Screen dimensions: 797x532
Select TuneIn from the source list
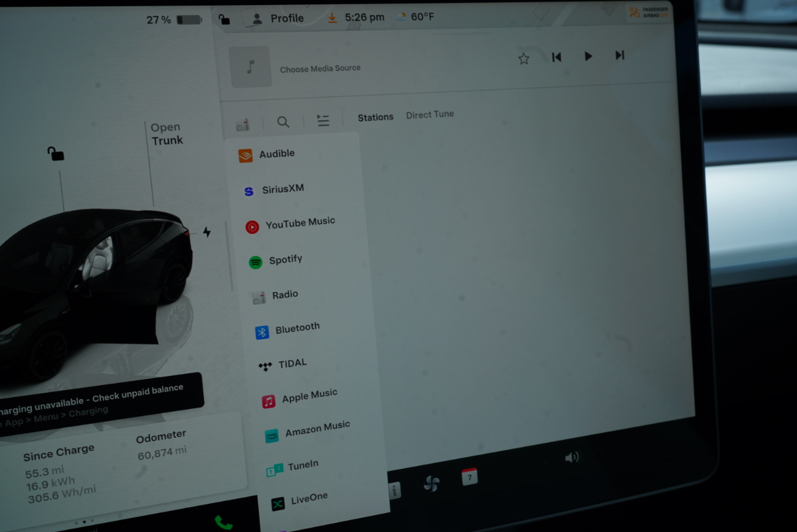pos(293,467)
